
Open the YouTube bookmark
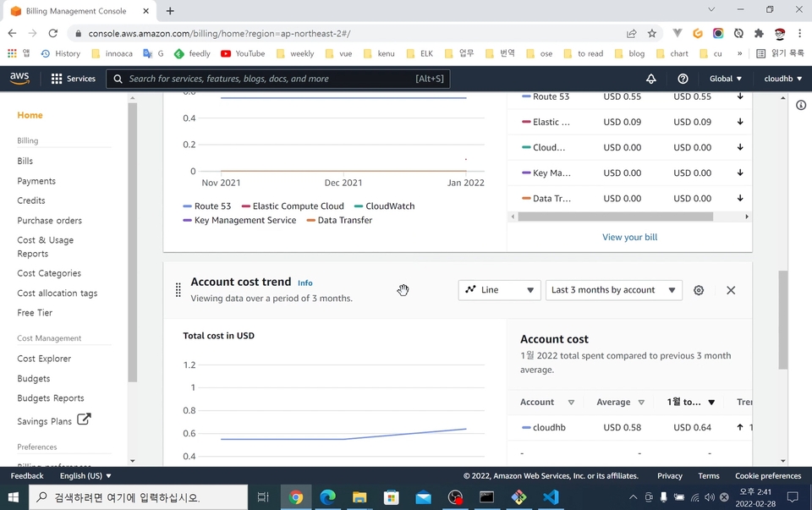pyautogui.click(x=243, y=53)
